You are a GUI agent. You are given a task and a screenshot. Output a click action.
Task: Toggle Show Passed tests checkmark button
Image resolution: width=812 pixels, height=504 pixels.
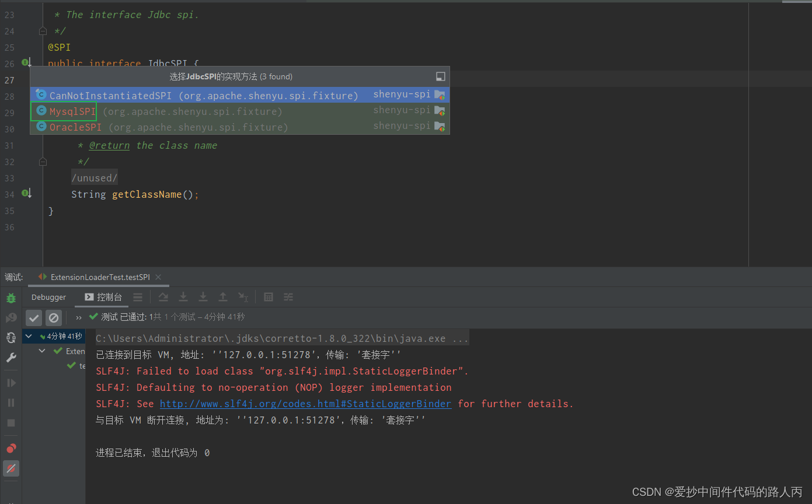(34, 317)
